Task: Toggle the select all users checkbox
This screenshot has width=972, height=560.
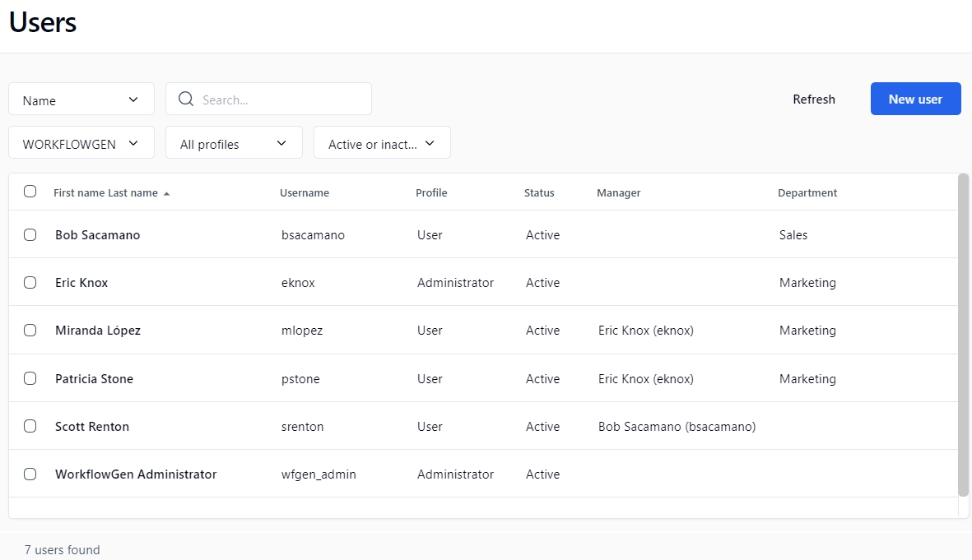Action: pos(30,192)
